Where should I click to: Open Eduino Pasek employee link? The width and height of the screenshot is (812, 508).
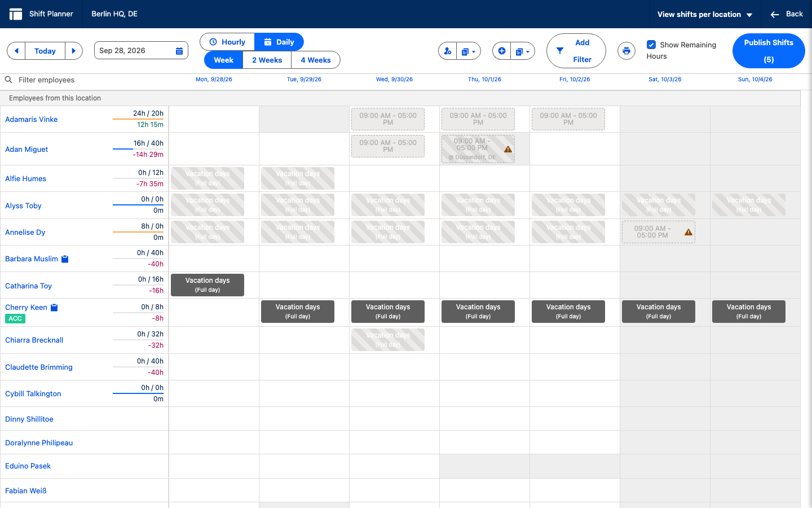[x=28, y=466]
